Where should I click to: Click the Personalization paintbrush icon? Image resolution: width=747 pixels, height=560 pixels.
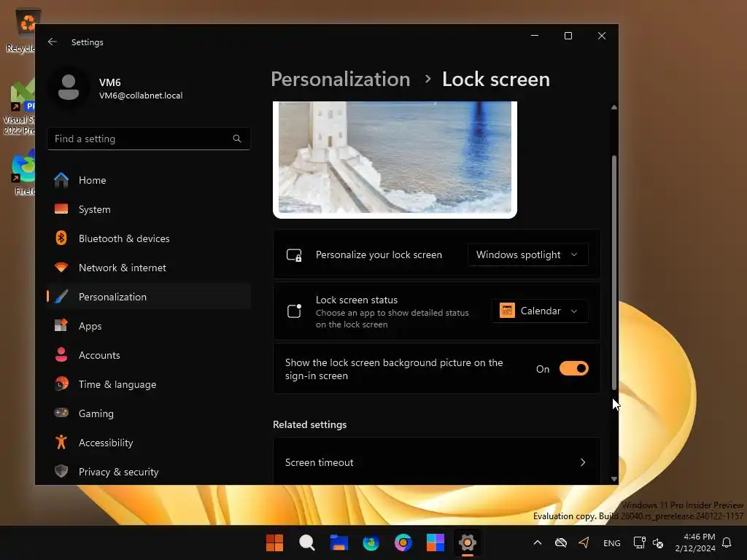[61, 297]
